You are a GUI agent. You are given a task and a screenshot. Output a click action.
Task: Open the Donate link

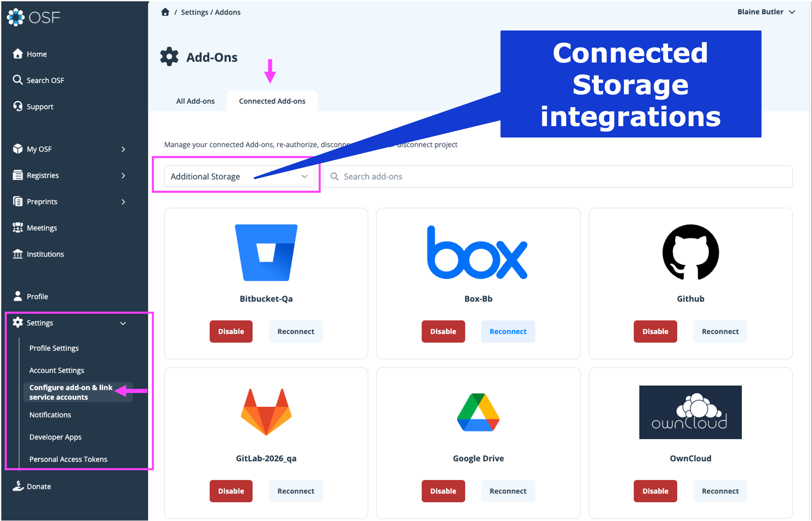tap(39, 487)
